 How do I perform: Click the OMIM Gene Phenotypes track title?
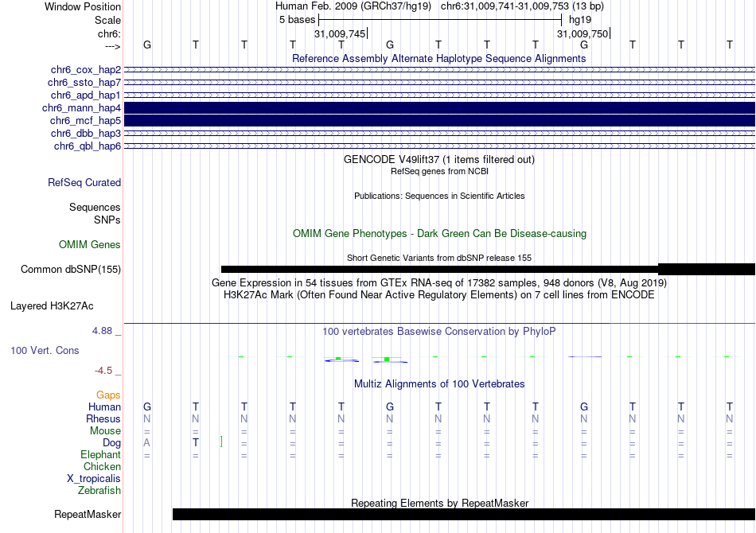pos(440,233)
